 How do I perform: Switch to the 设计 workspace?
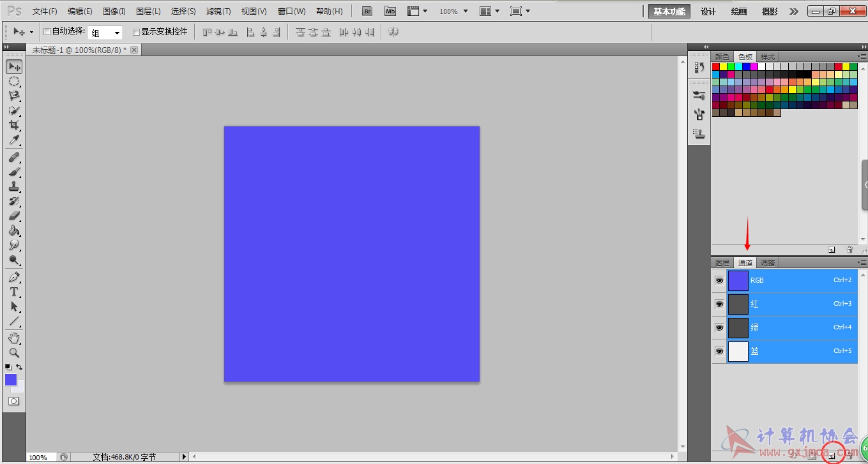pyautogui.click(x=708, y=11)
